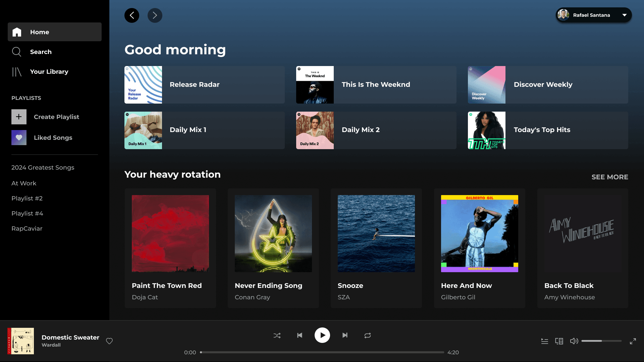Screen dimensions: 644x362
Task: Click the skip to previous track icon
Action: pyautogui.click(x=300, y=335)
